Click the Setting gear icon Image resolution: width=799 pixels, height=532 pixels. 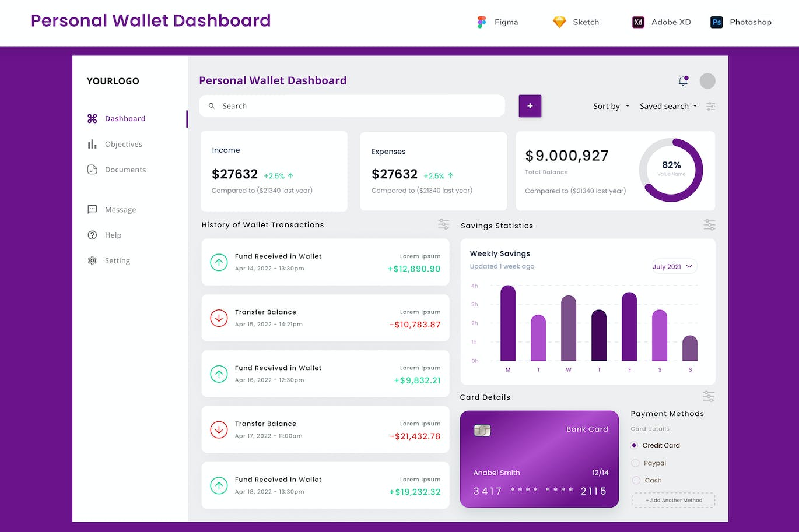pos(92,260)
